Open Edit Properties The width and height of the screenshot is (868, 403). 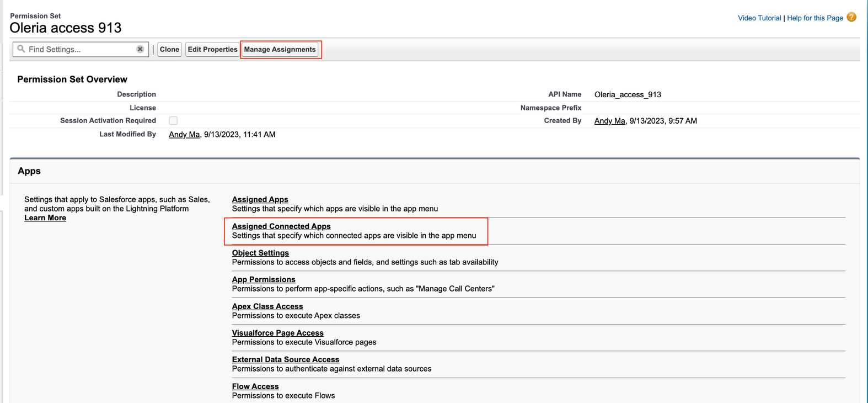point(212,49)
